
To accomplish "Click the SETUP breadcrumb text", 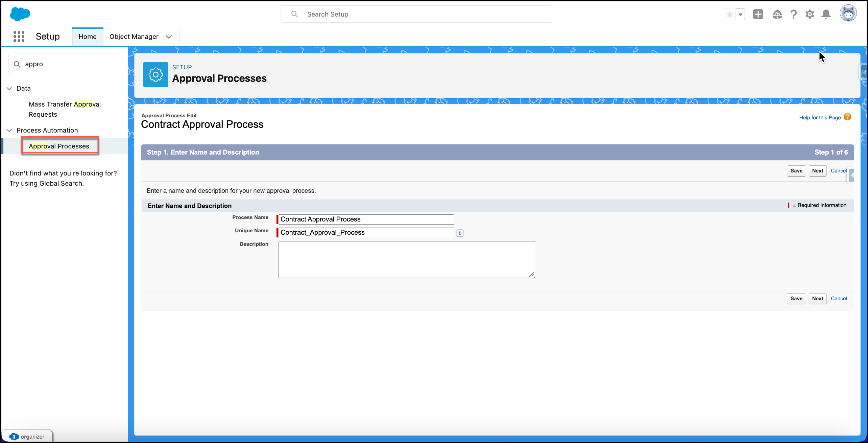I will point(182,67).
